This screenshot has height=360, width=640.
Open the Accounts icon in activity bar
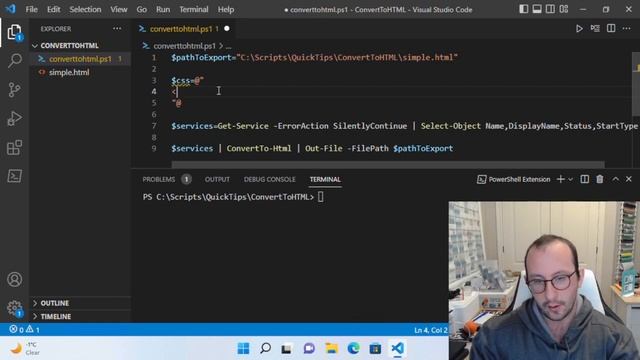[14, 280]
